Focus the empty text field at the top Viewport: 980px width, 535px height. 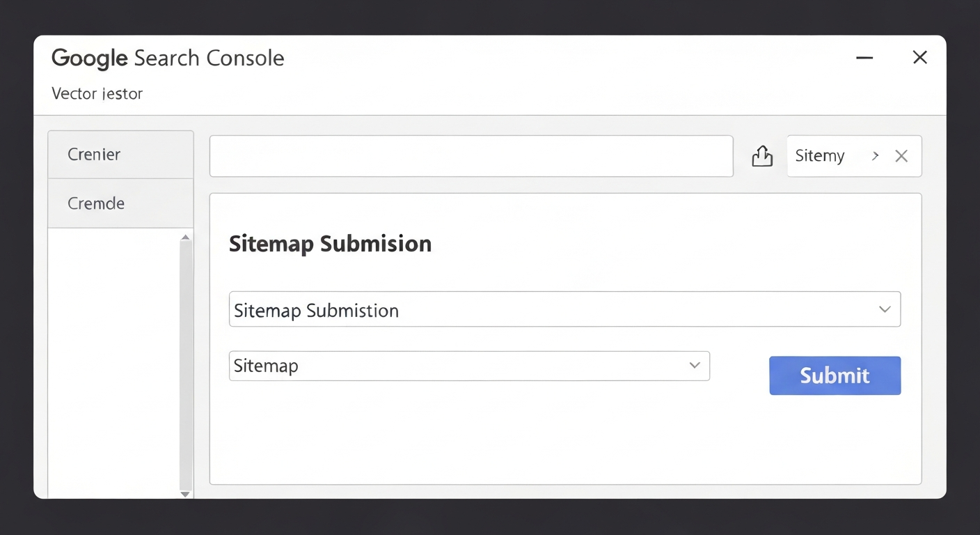471,156
